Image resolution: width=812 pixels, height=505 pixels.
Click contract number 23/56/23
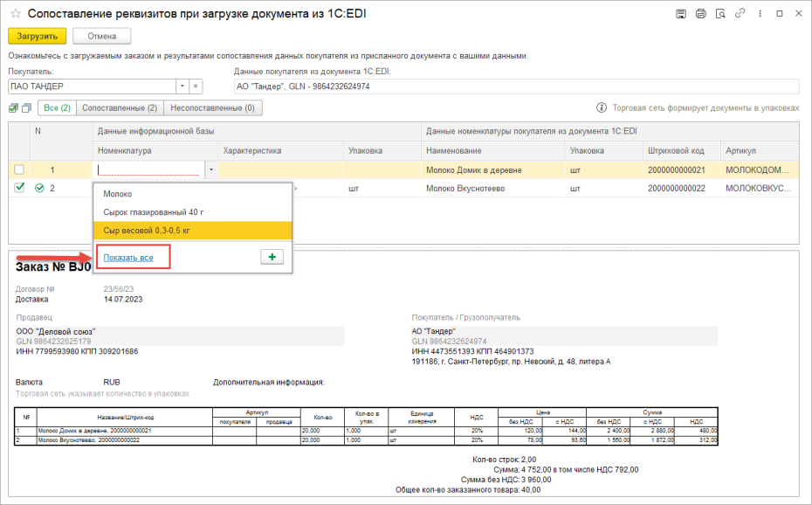point(119,289)
